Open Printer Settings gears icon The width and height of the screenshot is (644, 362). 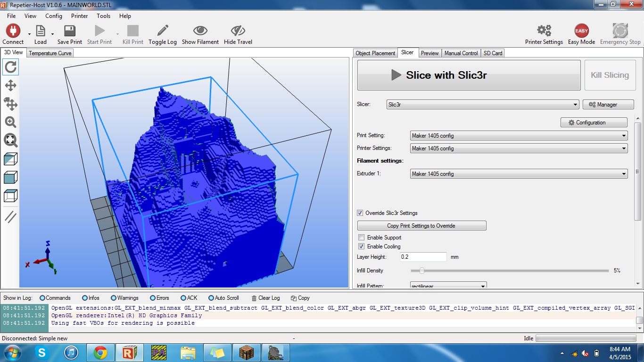544,31
